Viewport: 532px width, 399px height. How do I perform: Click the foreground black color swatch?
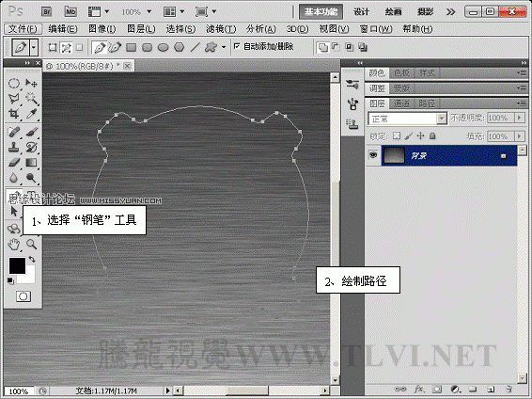pos(17,265)
